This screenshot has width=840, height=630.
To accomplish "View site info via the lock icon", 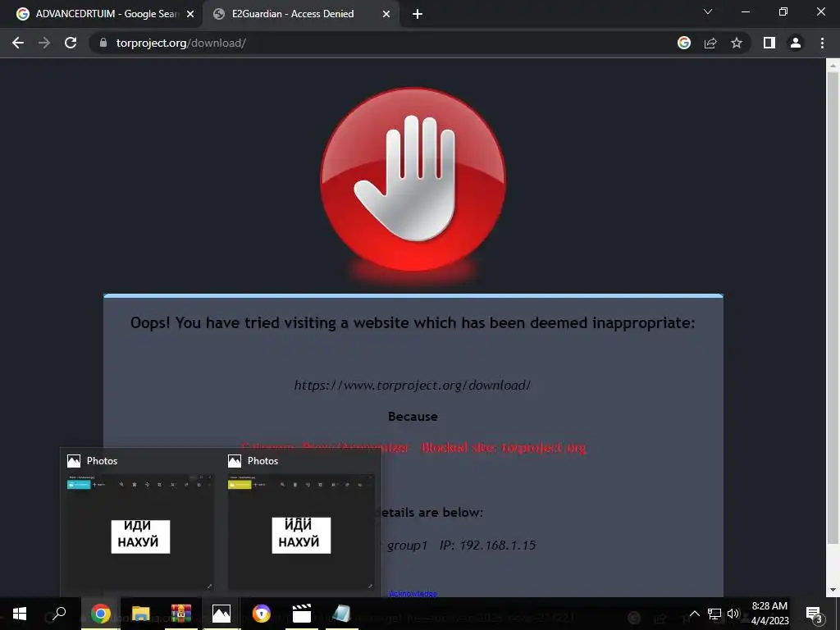I will pos(103,43).
